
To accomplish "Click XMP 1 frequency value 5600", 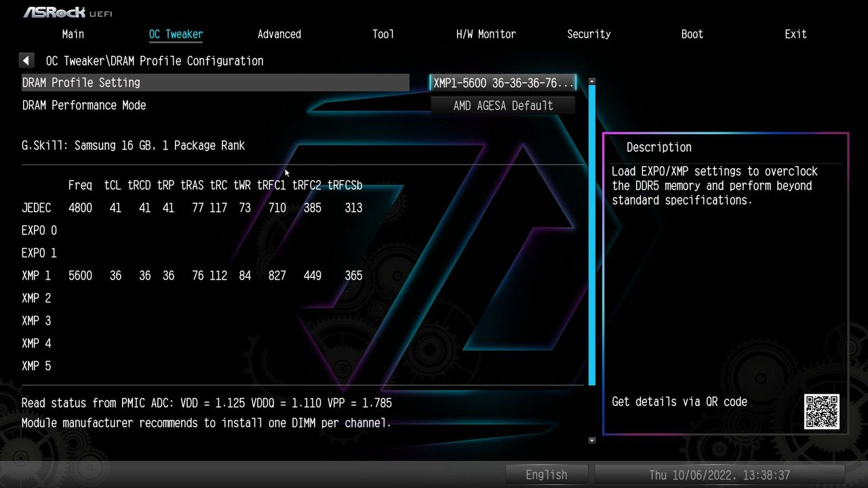I will tap(80, 276).
